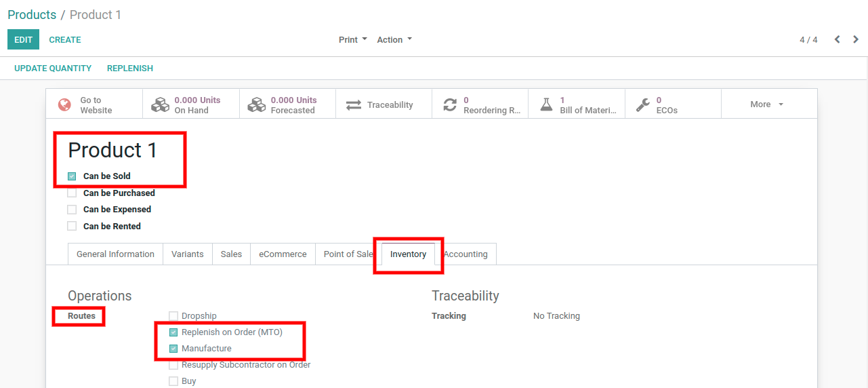Click the Tracking field label
Viewport: 868px width, 388px height.
(449, 316)
